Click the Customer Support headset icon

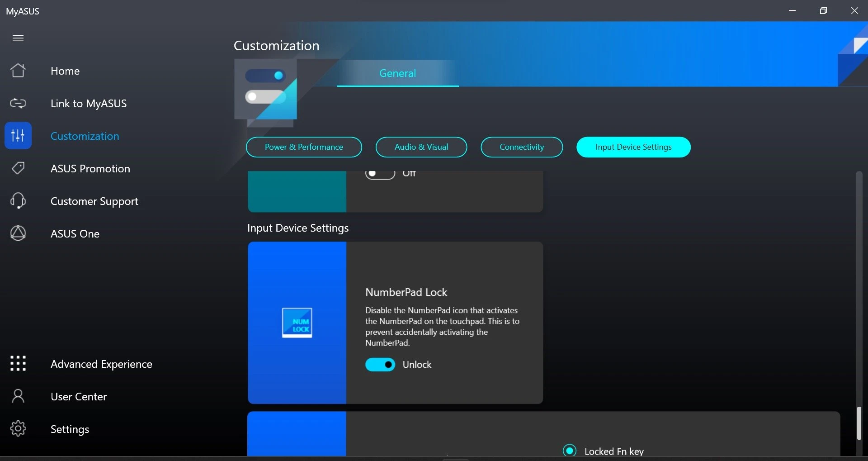[x=18, y=201]
